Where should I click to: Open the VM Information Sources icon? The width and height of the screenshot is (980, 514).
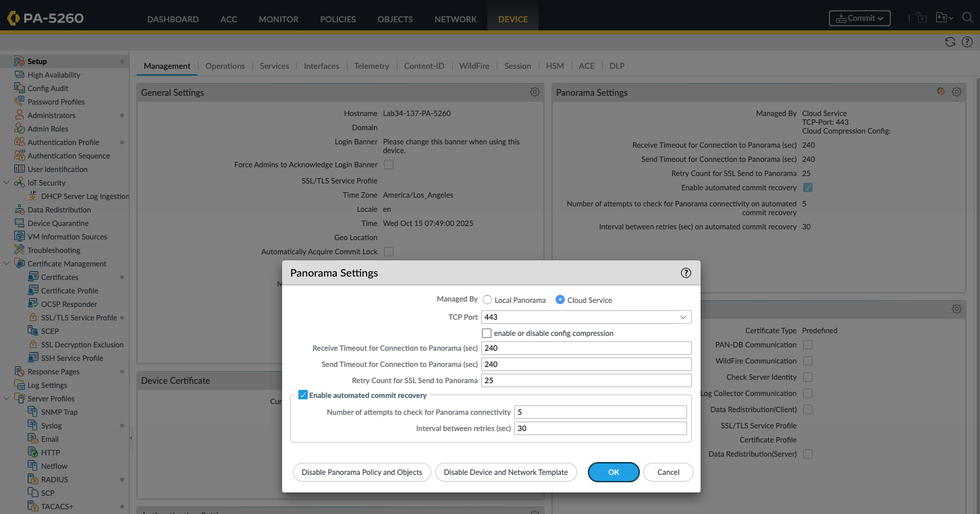(20, 237)
